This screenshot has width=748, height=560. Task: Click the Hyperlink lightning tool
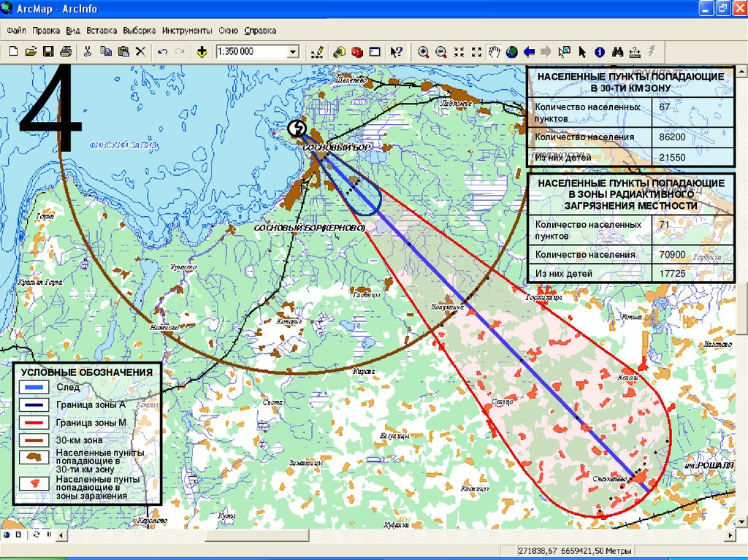pyautogui.click(x=652, y=50)
